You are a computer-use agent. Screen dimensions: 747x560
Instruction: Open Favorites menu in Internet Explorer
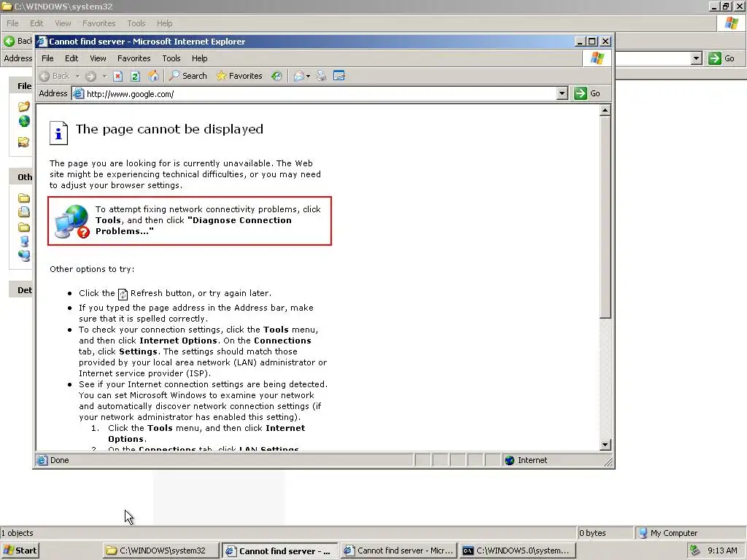click(134, 58)
